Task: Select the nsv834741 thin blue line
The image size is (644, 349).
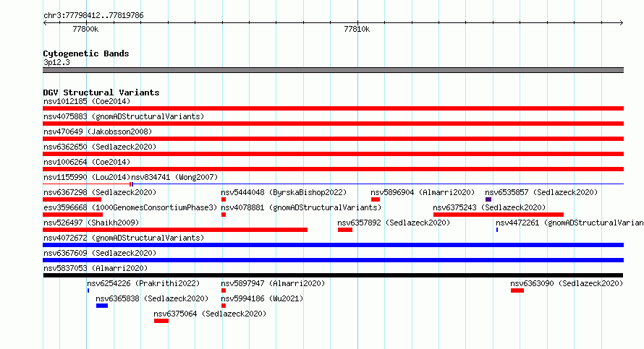Action: (x=378, y=184)
